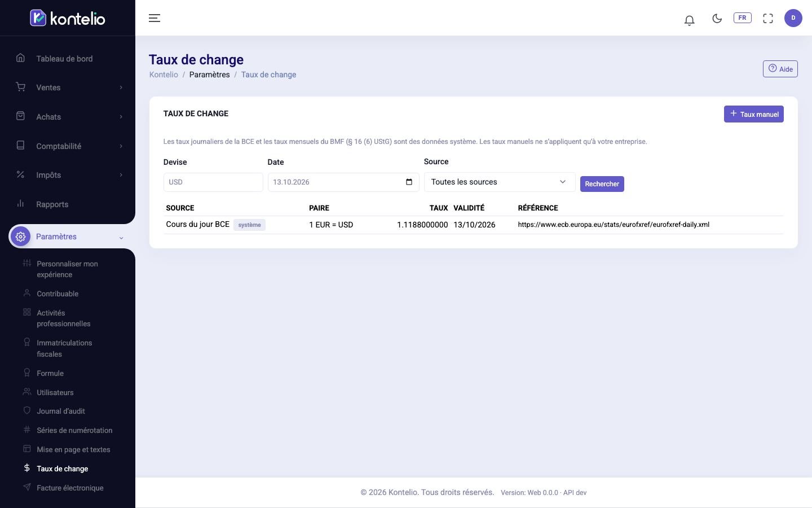Change language with FR button
This screenshot has width=812, height=508.
[x=742, y=18]
